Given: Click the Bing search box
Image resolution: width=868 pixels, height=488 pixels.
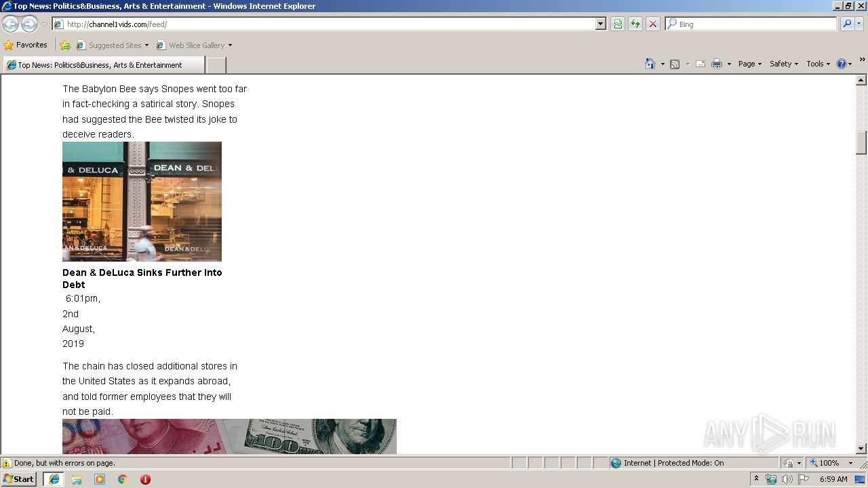Looking at the screenshot, I should point(751,24).
